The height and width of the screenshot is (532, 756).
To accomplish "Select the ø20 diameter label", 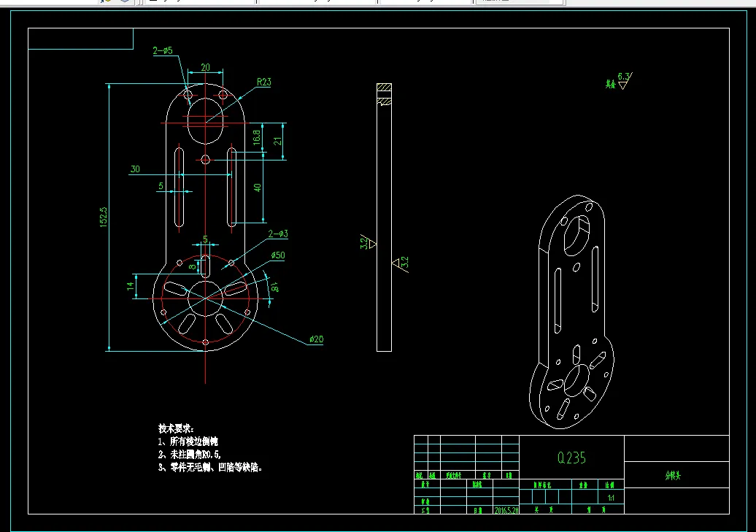I will click(316, 339).
